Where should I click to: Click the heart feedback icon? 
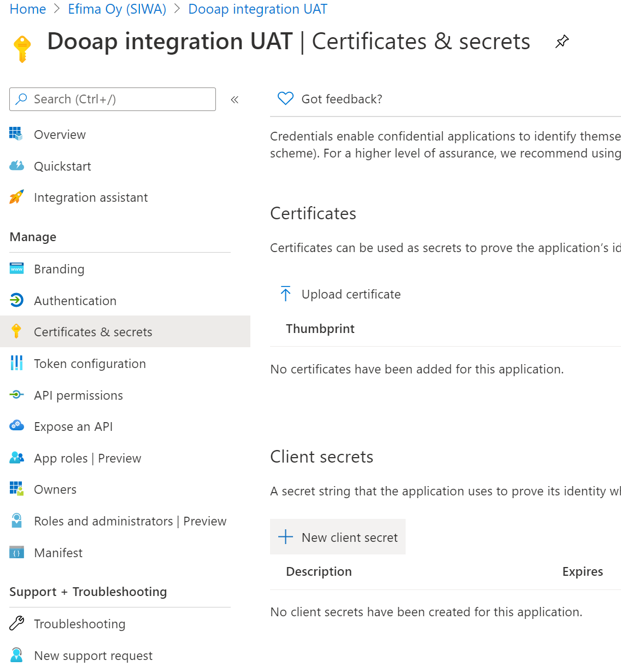pos(285,98)
